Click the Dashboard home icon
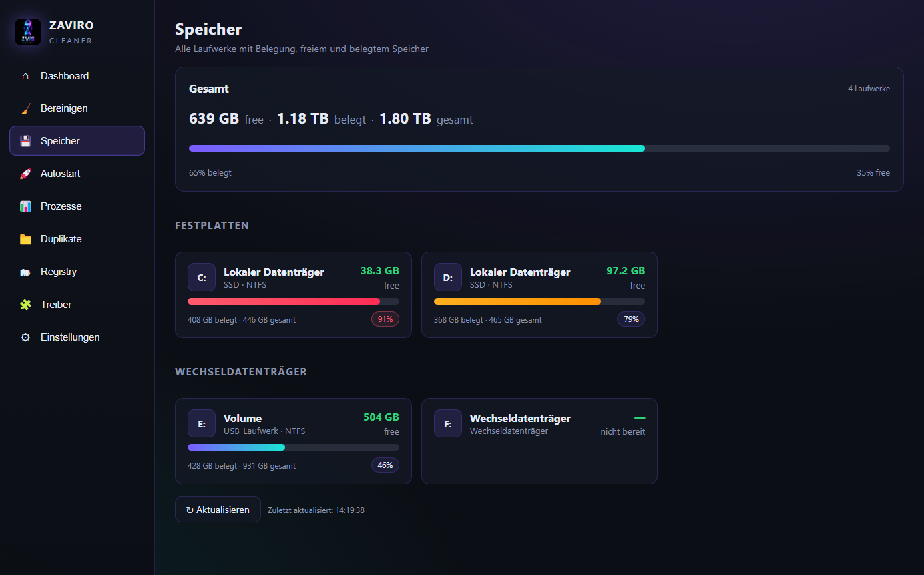 tap(25, 76)
